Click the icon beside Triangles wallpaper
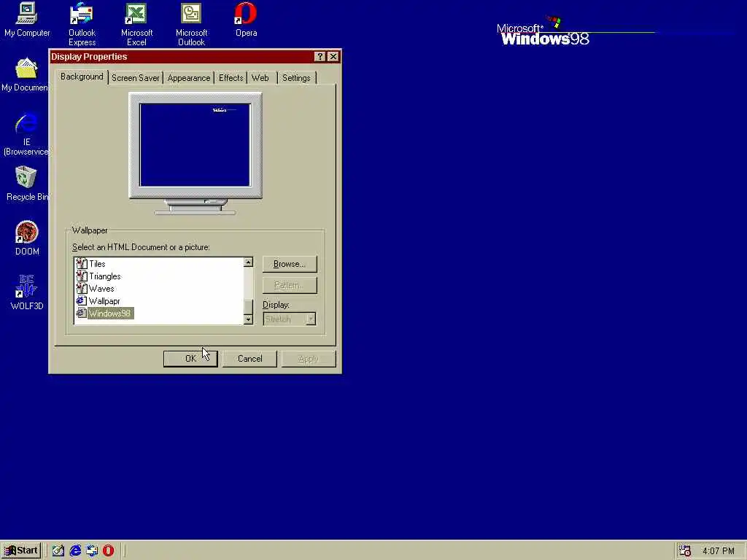Image resolution: width=747 pixels, height=560 pixels. pyautogui.click(x=82, y=276)
